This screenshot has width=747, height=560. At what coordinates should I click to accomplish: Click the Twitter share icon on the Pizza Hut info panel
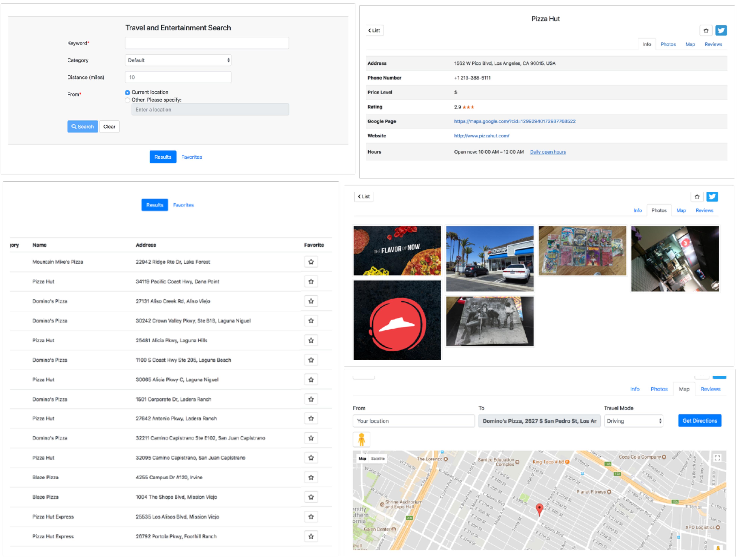coord(721,30)
